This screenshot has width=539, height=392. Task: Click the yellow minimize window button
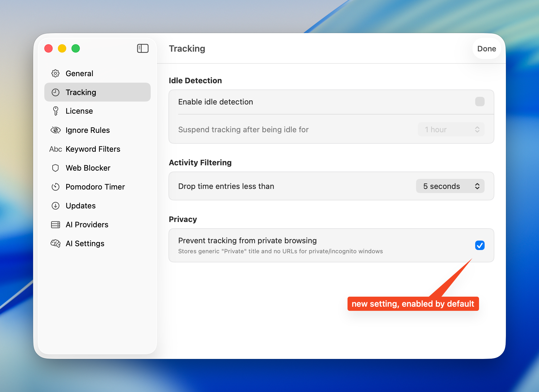(62, 48)
